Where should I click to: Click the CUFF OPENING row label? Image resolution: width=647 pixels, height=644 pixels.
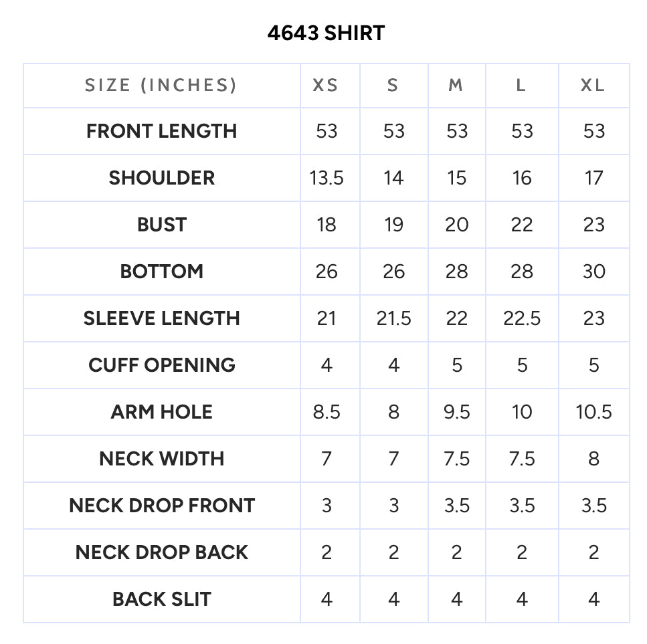pos(162,365)
